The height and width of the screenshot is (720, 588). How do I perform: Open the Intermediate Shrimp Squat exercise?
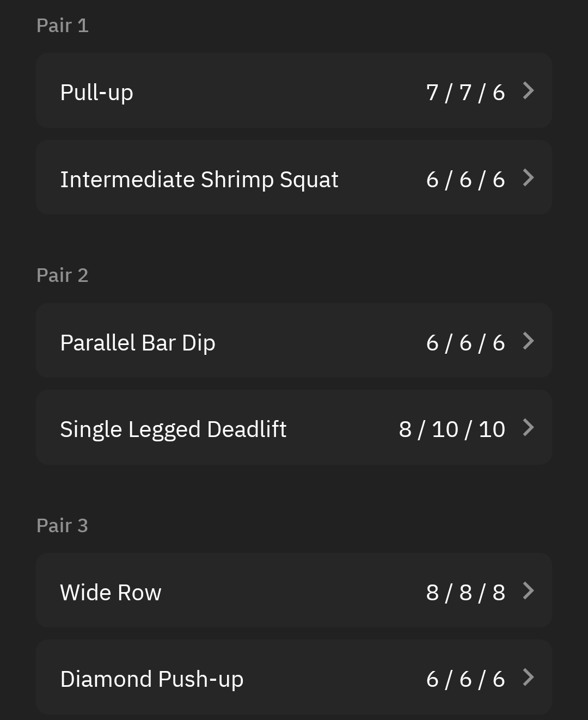pos(294,177)
